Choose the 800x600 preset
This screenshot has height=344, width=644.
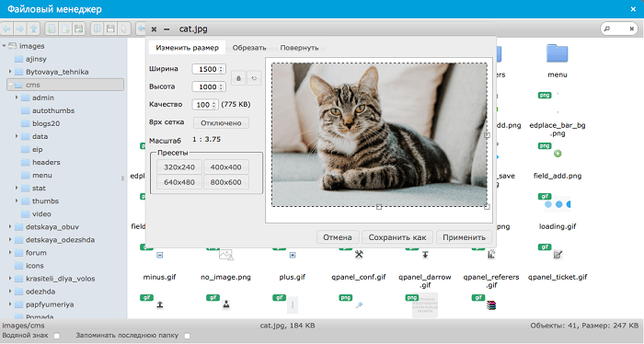pos(226,182)
